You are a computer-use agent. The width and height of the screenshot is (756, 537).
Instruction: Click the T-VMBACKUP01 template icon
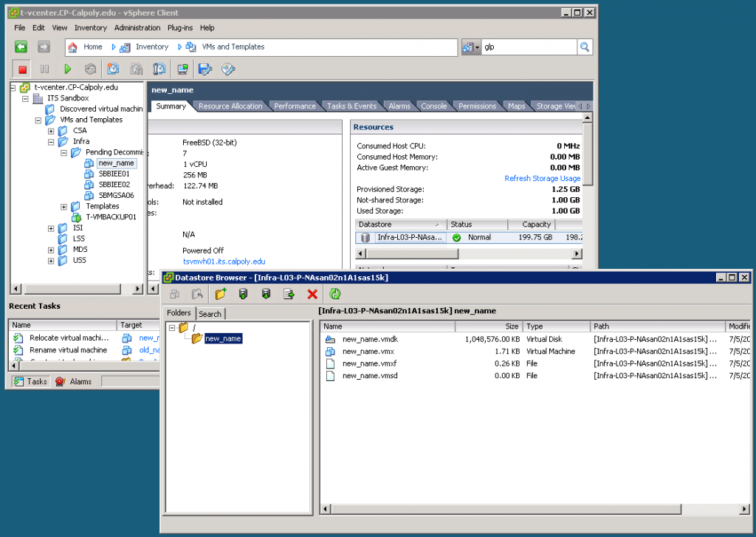76,217
